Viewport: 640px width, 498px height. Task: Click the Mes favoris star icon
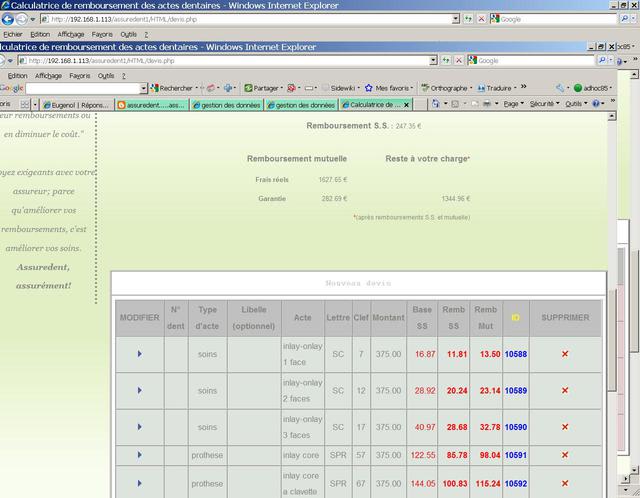368,88
